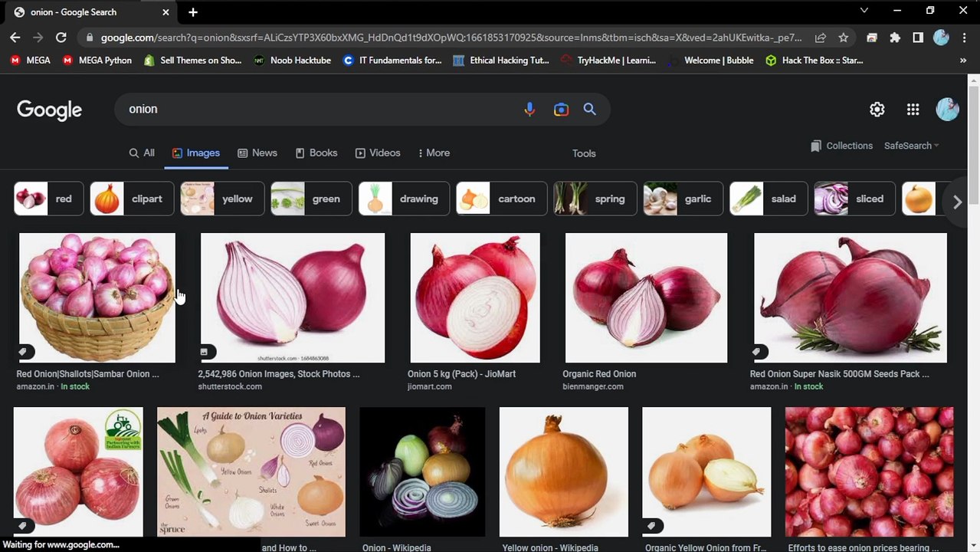This screenshot has width=980, height=552.
Task: Open the shutterstock.com onion image
Action: click(293, 297)
